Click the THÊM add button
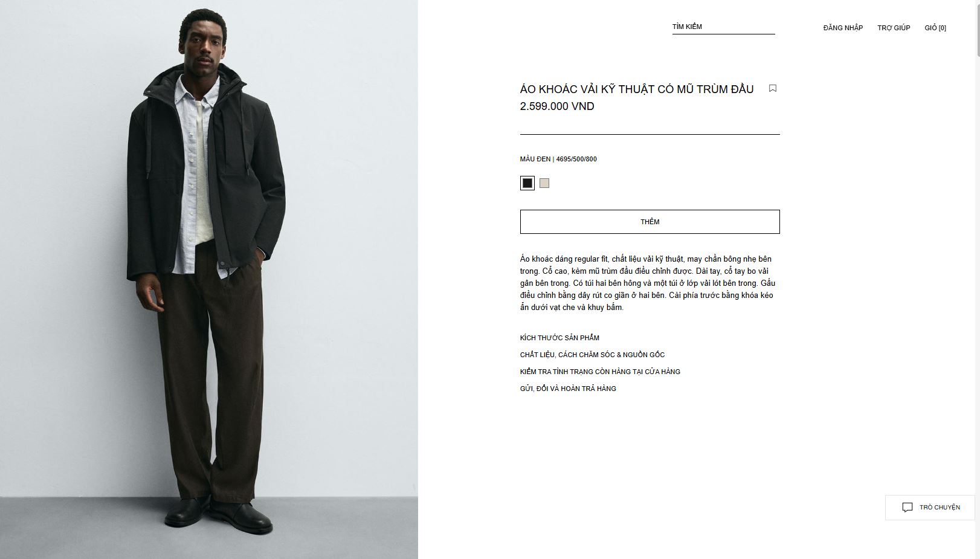This screenshot has width=980, height=559. 650,222
